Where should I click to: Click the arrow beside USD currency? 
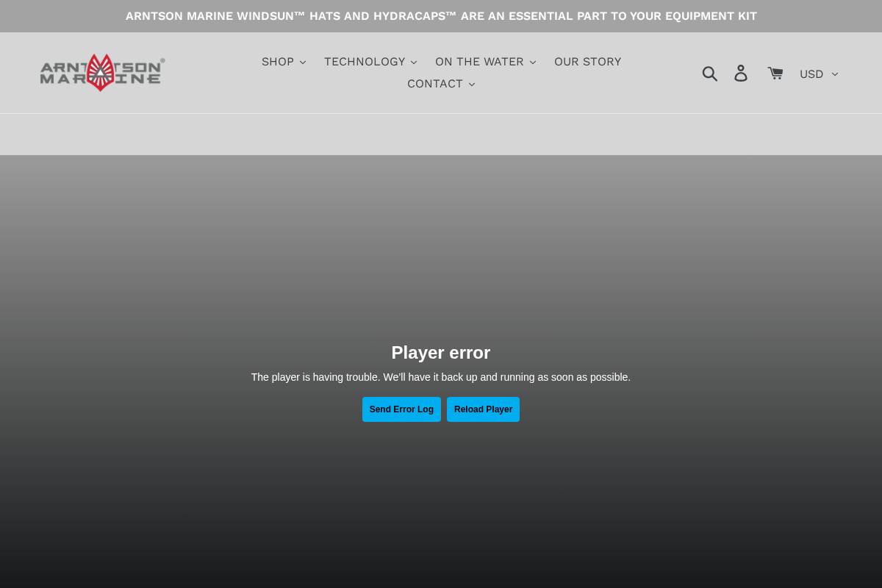point(834,74)
